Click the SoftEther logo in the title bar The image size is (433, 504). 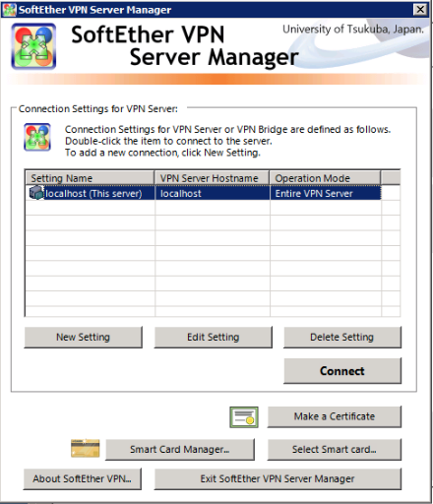click(x=9, y=10)
